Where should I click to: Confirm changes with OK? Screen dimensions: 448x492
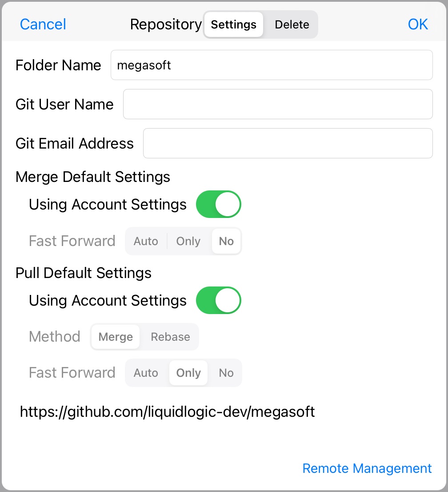pyautogui.click(x=417, y=24)
